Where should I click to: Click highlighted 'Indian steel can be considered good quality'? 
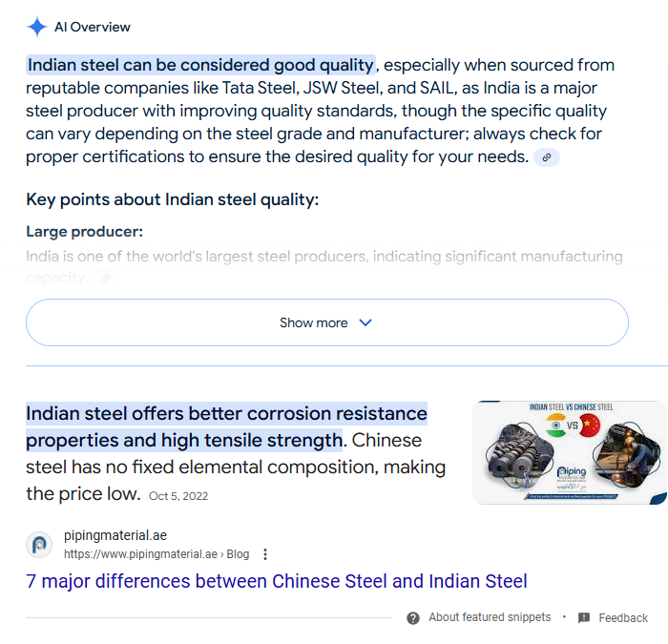200,65
